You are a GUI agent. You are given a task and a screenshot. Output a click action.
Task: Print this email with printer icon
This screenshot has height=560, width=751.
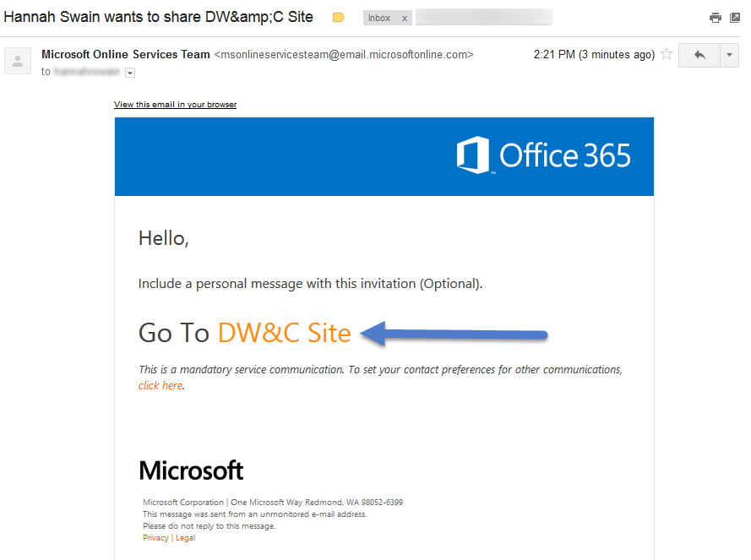click(x=716, y=18)
